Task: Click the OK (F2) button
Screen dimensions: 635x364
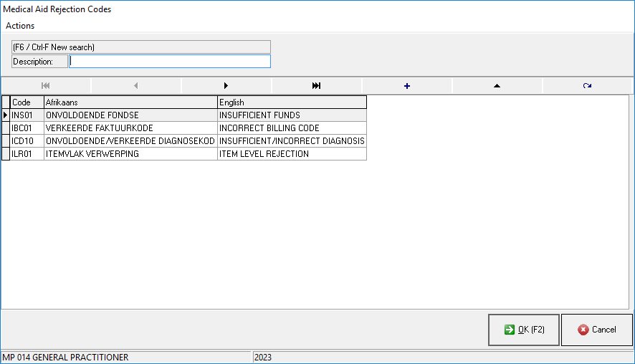Action: point(524,330)
